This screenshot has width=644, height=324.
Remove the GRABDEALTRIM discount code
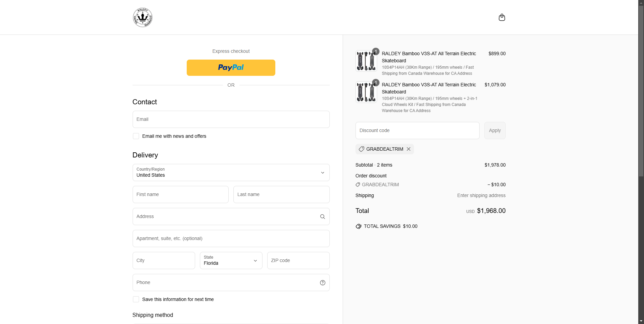pyautogui.click(x=409, y=149)
